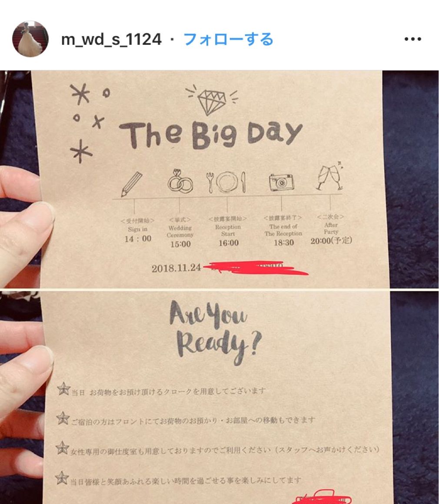Click the star bullet beside ご宿泊の方 line

(63, 418)
